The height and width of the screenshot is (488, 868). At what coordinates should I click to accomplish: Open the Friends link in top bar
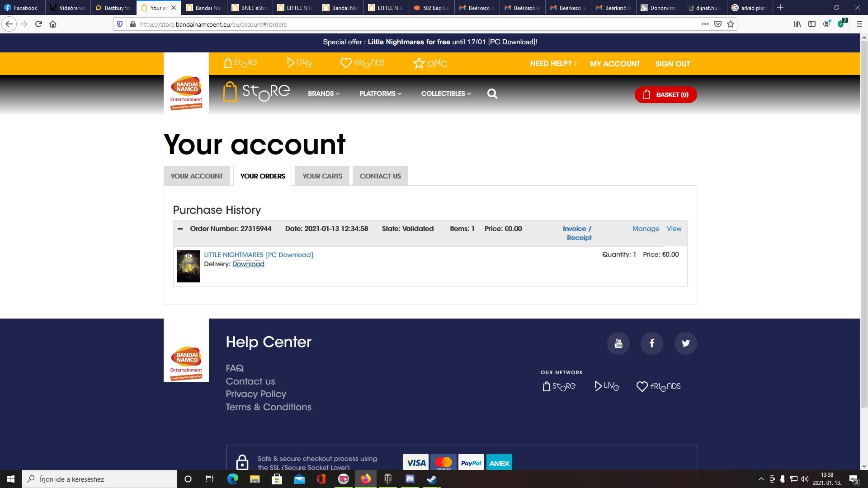pyautogui.click(x=362, y=63)
